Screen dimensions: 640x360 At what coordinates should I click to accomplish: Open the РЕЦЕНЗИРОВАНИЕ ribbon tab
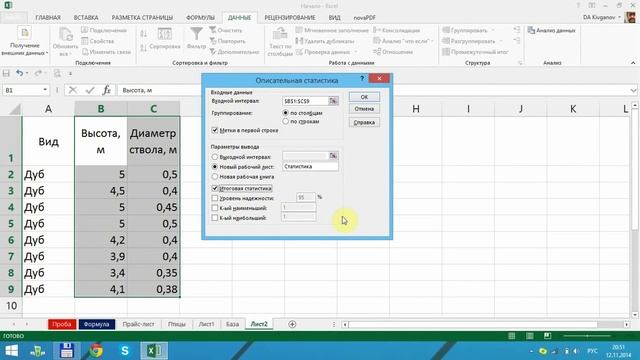click(x=290, y=18)
